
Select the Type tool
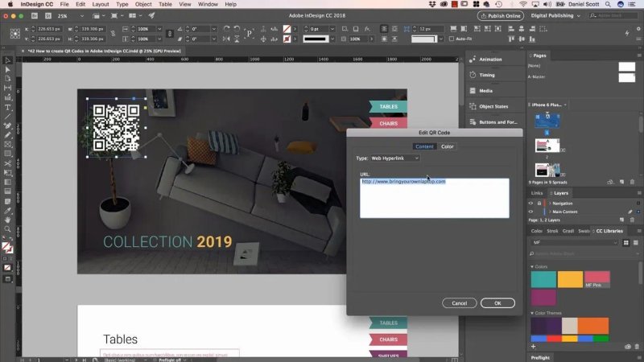point(7,108)
